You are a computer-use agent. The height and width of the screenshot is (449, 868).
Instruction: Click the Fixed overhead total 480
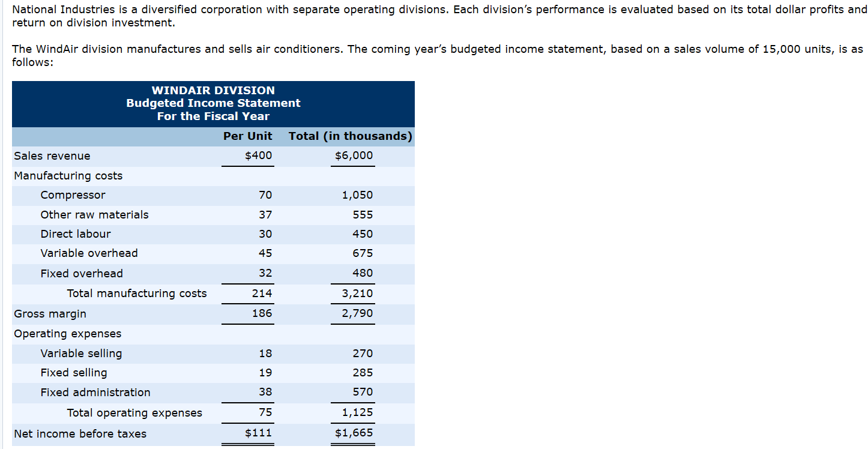pos(363,273)
